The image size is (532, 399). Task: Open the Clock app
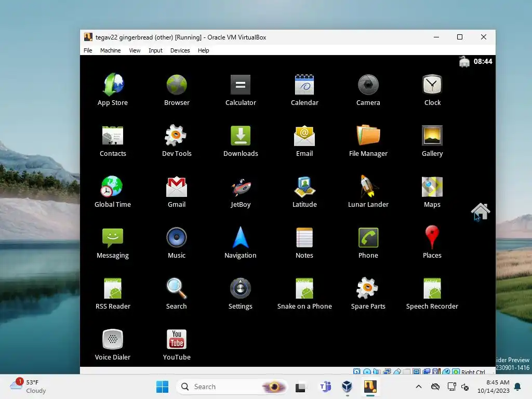432,89
